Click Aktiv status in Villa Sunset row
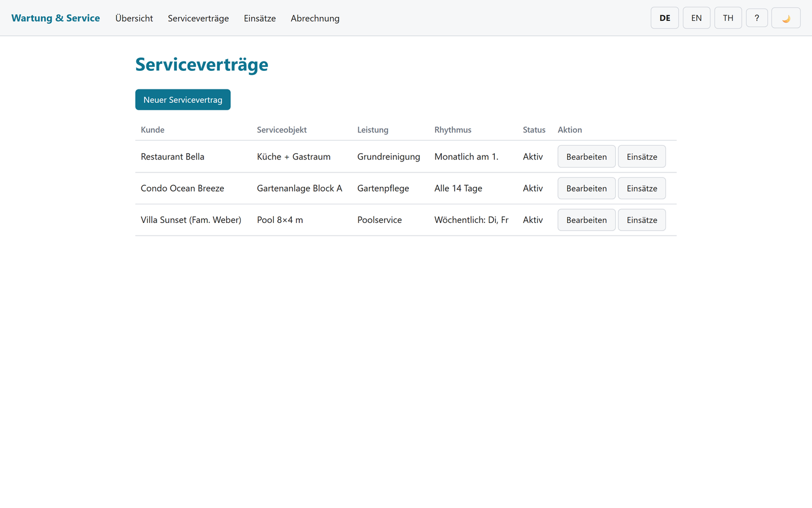 pyautogui.click(x=533, y=220)
